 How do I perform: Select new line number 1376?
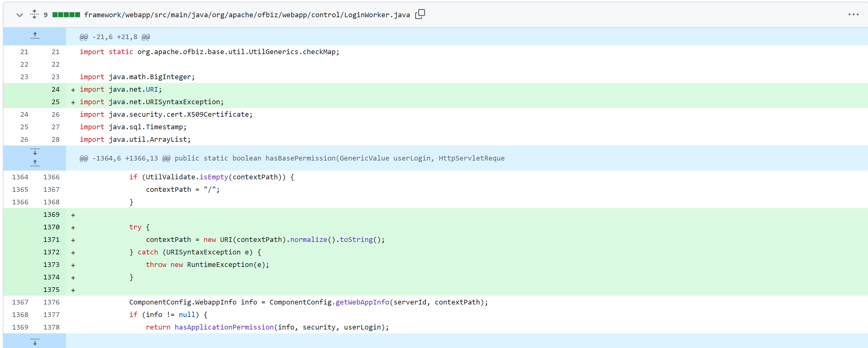pos(51,302)
